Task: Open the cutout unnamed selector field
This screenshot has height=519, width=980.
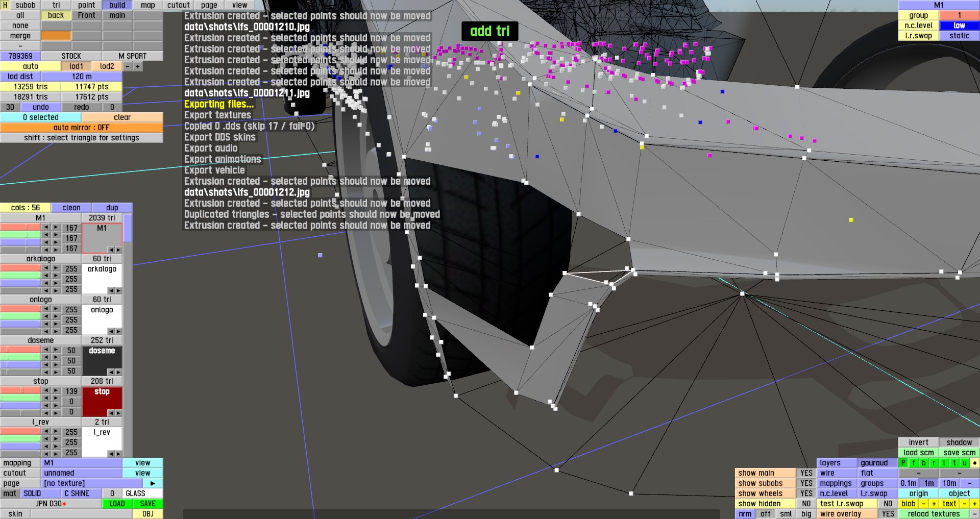Action: [82, 473]
